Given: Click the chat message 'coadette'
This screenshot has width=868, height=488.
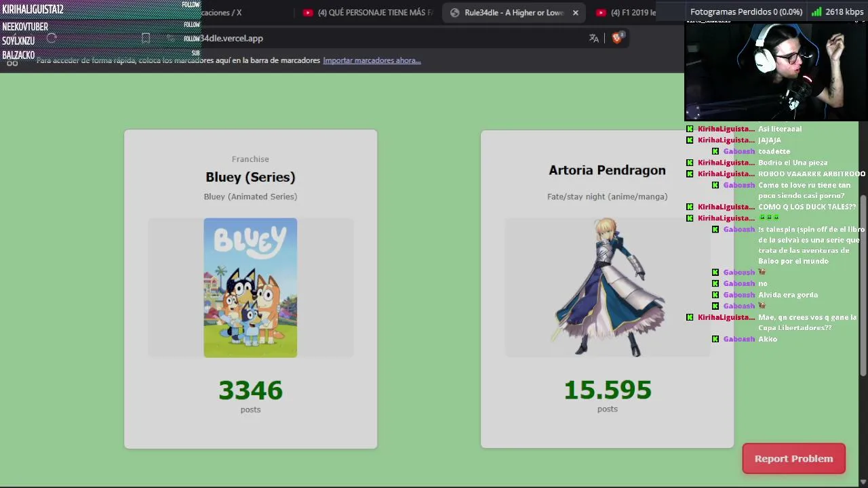Looking at the screenshot, I should (x=774, y=151).
